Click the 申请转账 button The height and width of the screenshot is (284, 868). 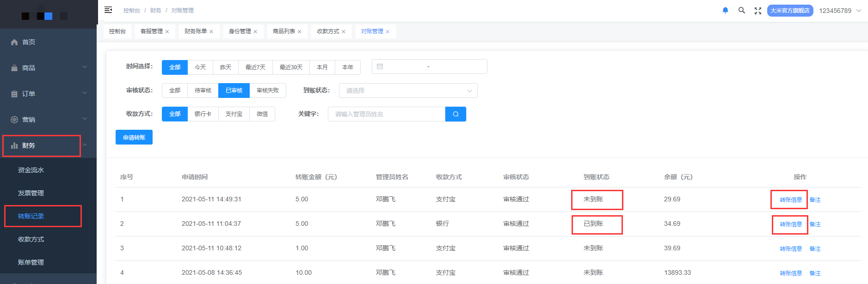point(134,137)
